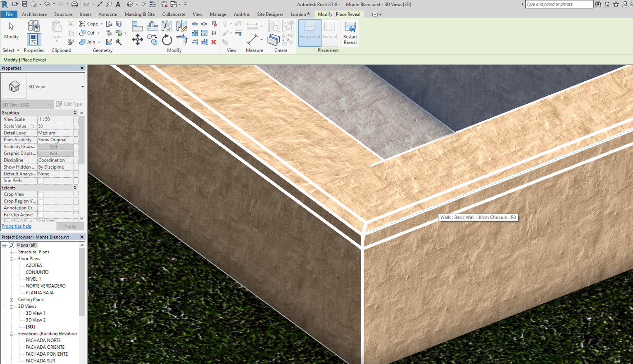This screenshot has width=633, height=364.
Task: Switch to the Architecture ribbon tab
Action: [x=34, y=14]
